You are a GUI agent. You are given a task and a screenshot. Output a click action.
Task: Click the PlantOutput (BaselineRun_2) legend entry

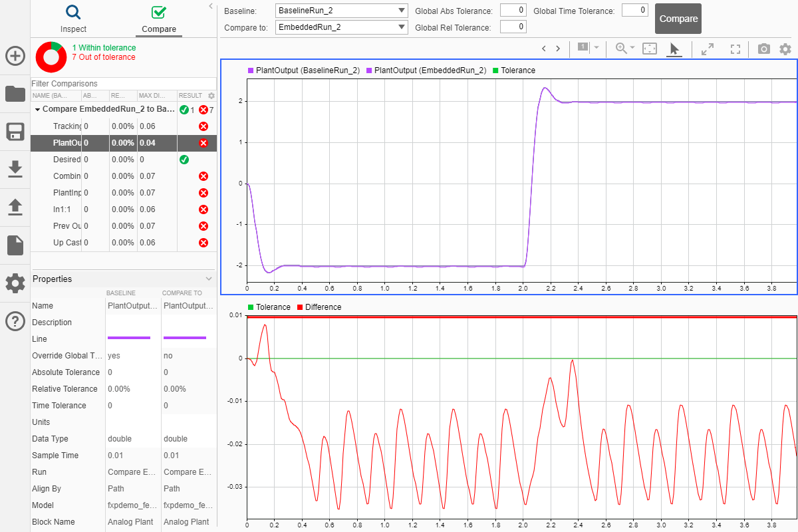304,70
